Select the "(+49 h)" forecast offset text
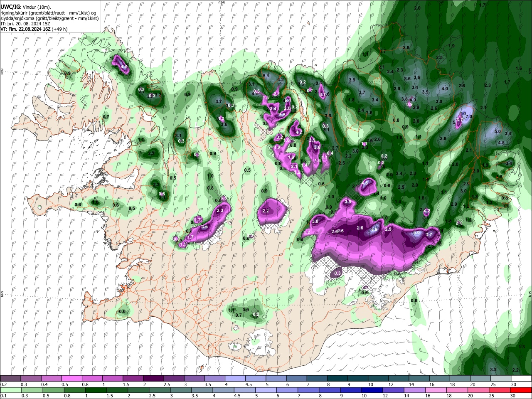Viewport: 532px width, 399px height. (60, 29)
